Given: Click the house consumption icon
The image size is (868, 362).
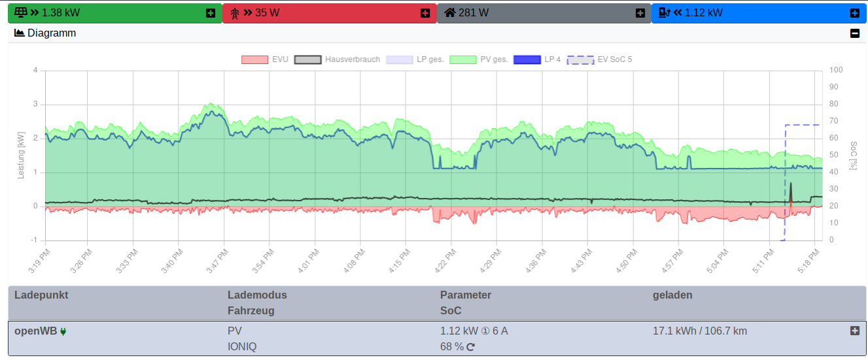Looking at the screenshot, I should (x=449, y=12).
